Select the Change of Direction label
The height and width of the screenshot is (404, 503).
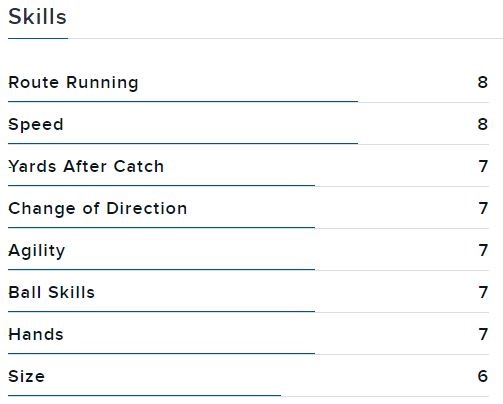click(x=98, y=209)
